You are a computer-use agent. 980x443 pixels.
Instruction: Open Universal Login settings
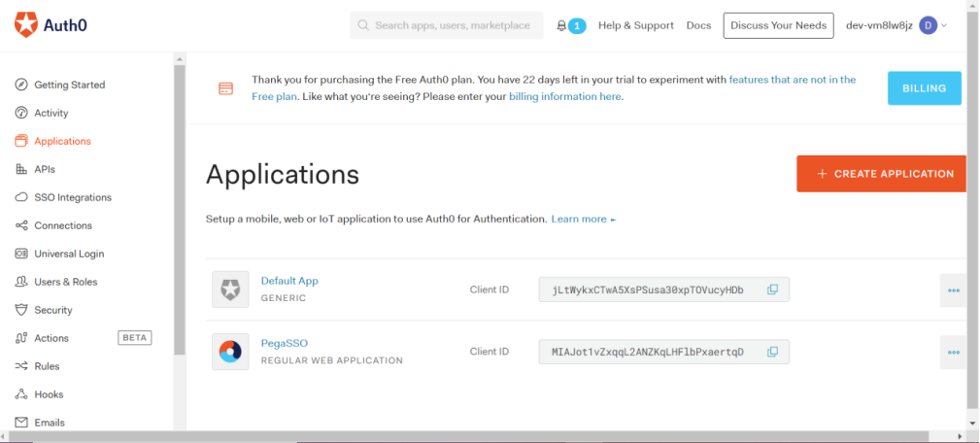pos(69,254)
